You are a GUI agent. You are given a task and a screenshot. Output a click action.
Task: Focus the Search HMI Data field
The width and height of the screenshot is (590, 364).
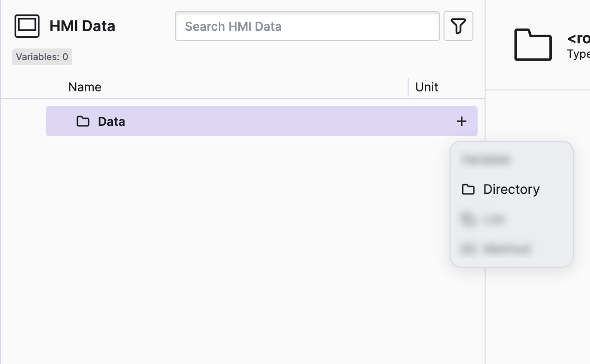[307, 26]
